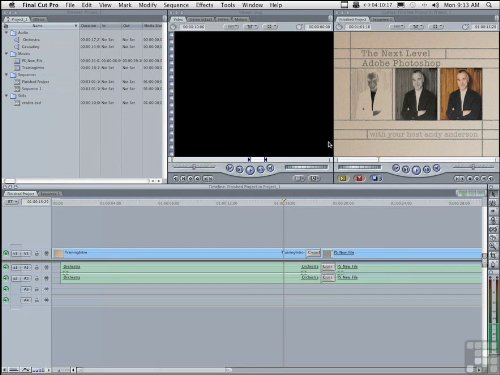Adjust the Canvas shuttle slider
Screen dimensions: 500x375
tap(473, 167)
